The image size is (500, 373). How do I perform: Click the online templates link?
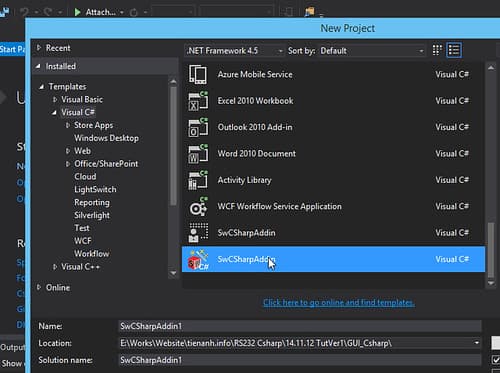click(339, 303)
